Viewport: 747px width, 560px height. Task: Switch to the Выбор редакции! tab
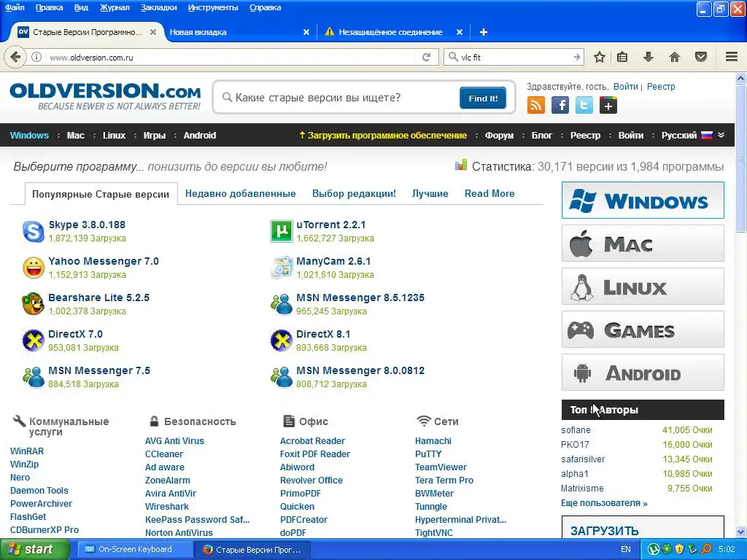(x=354, y=194)
